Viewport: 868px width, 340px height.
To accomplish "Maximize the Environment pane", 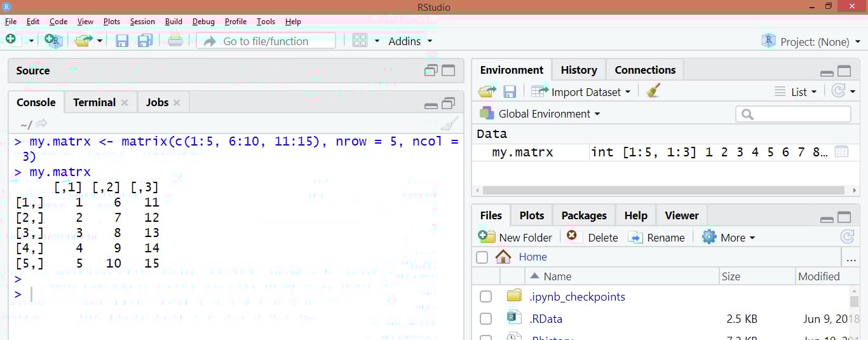I will 844,71.
